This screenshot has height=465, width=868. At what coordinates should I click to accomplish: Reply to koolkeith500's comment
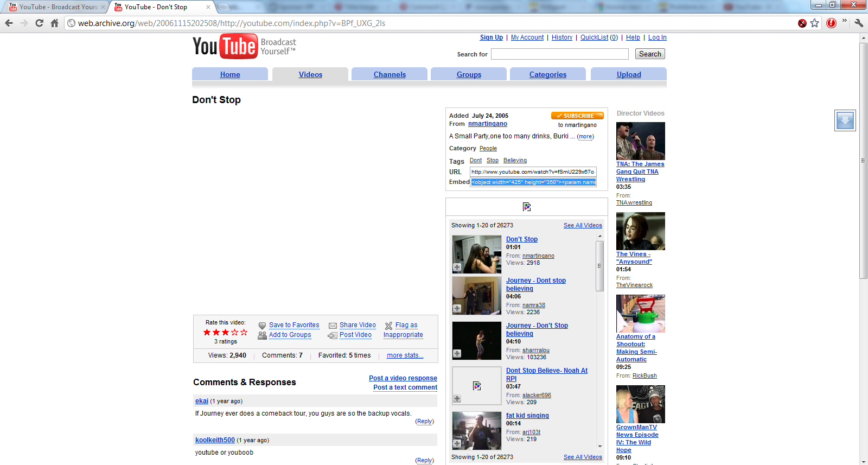click(425, 460)
